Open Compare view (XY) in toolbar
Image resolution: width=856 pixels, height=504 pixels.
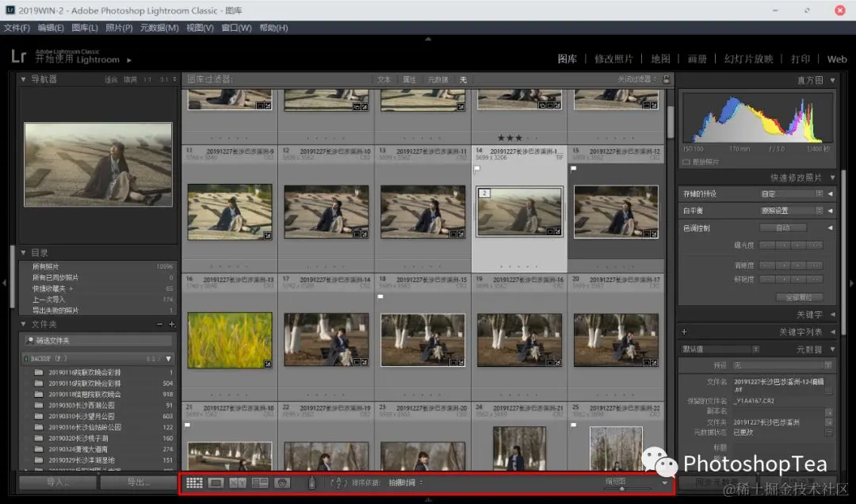[238, 483]
